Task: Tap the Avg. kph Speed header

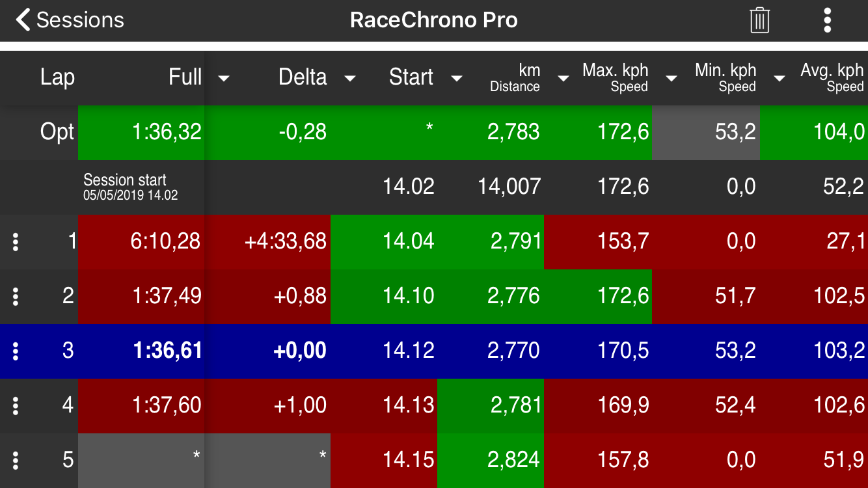Action: (x=832, y=77)
